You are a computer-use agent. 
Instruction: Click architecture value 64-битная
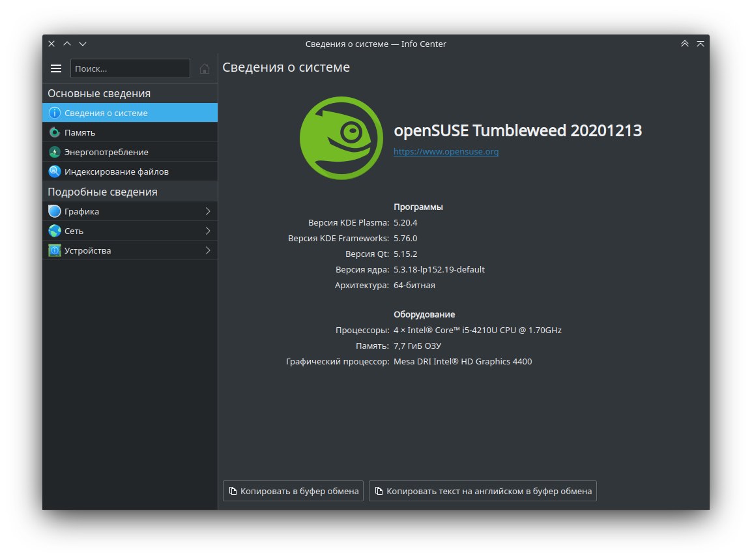click(x=414, y=285)
